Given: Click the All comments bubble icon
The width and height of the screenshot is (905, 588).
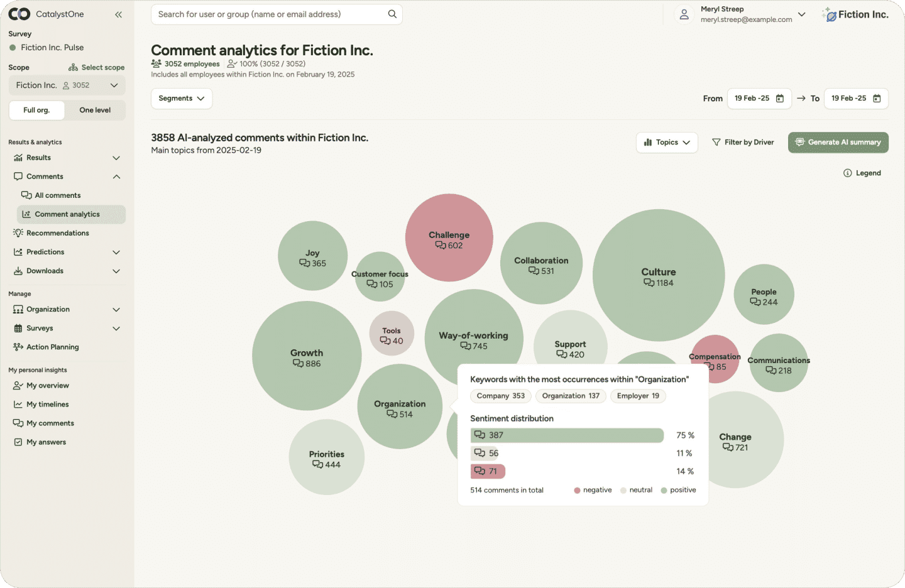Looking at the screenshot, I should tap(26, 195).
